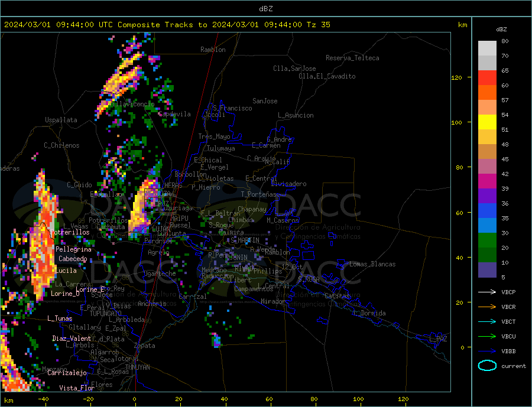532x407 pixels.
Task: Click the S_Francisco map label
Action: [232, 108]
